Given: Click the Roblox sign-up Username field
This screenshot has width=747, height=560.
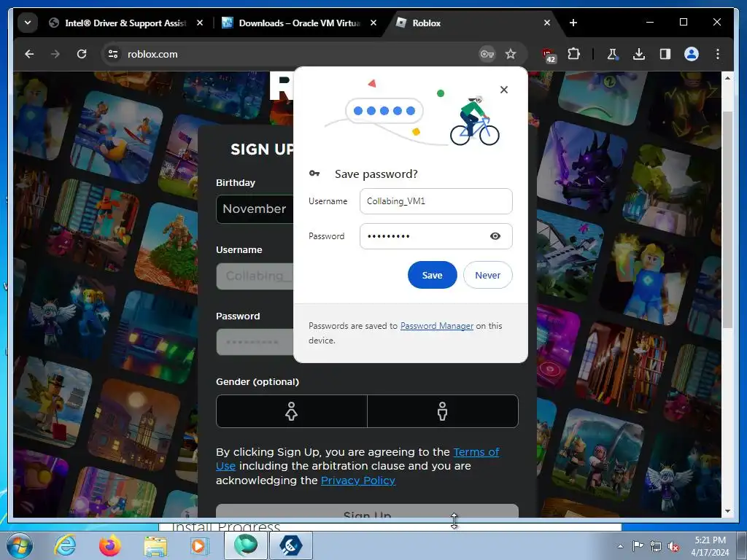Looking at the screenshot, I should point(255,276).
